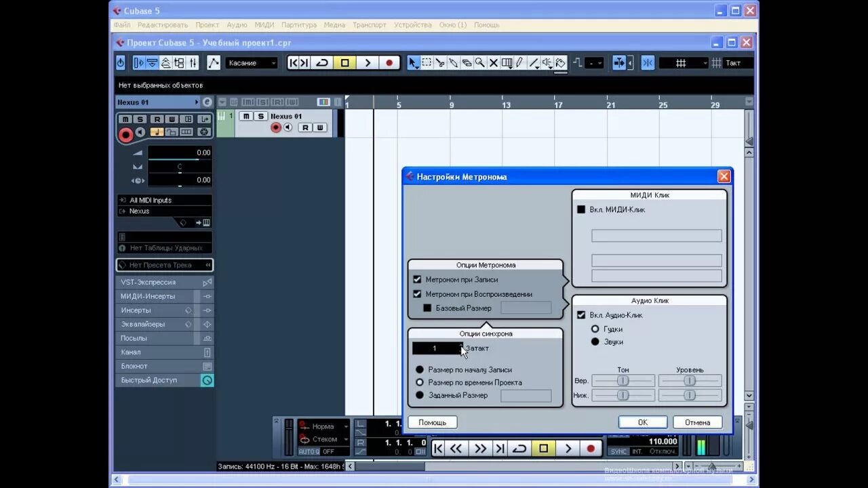Open the Mixer from toolbar icon
Image resolution: width=868 pixels, height=488 pixels.
[x=193, y=63]
